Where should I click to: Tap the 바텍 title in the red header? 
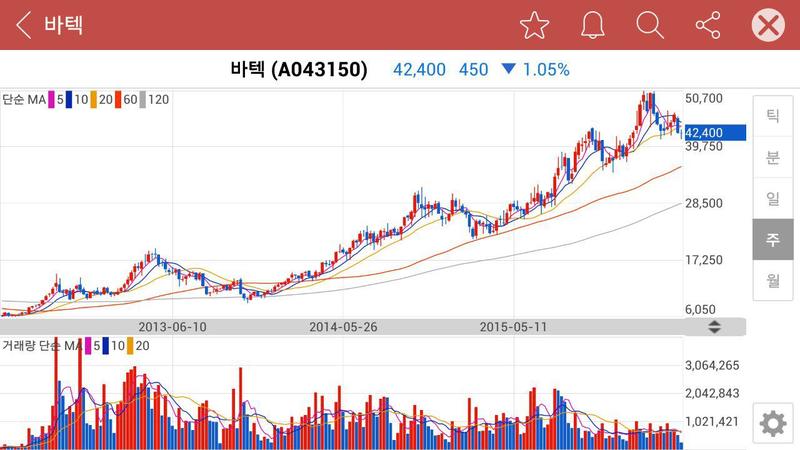point(63,25)
